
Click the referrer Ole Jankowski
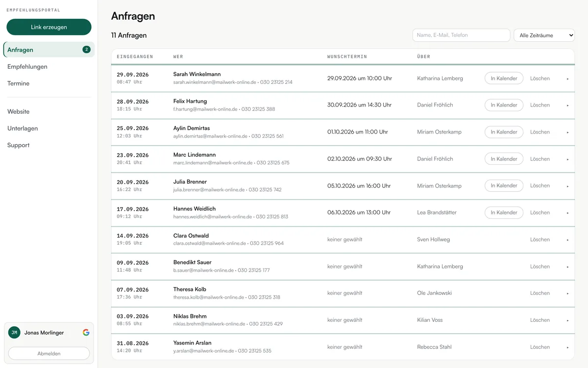[x=434, y=293]
